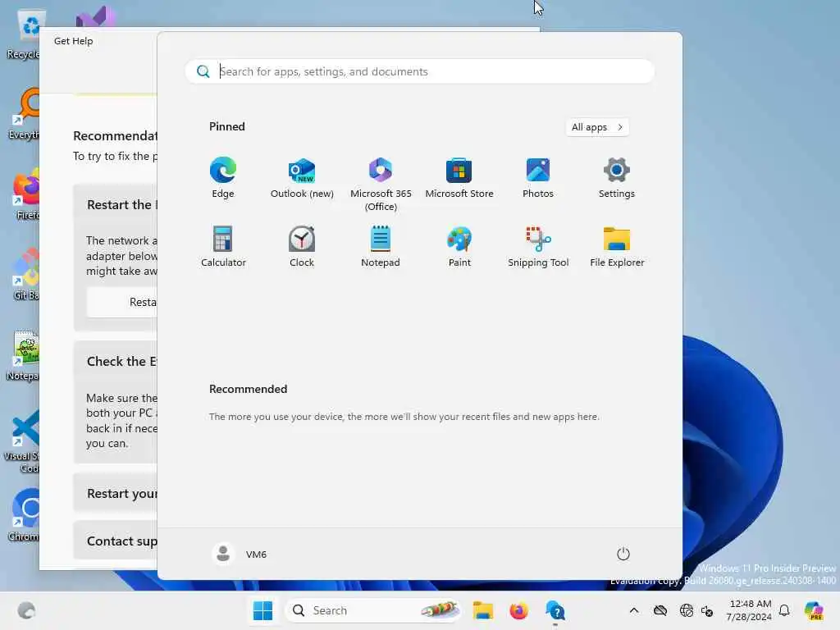
Task: Open Snipping Tool
Action: point(538,246)
